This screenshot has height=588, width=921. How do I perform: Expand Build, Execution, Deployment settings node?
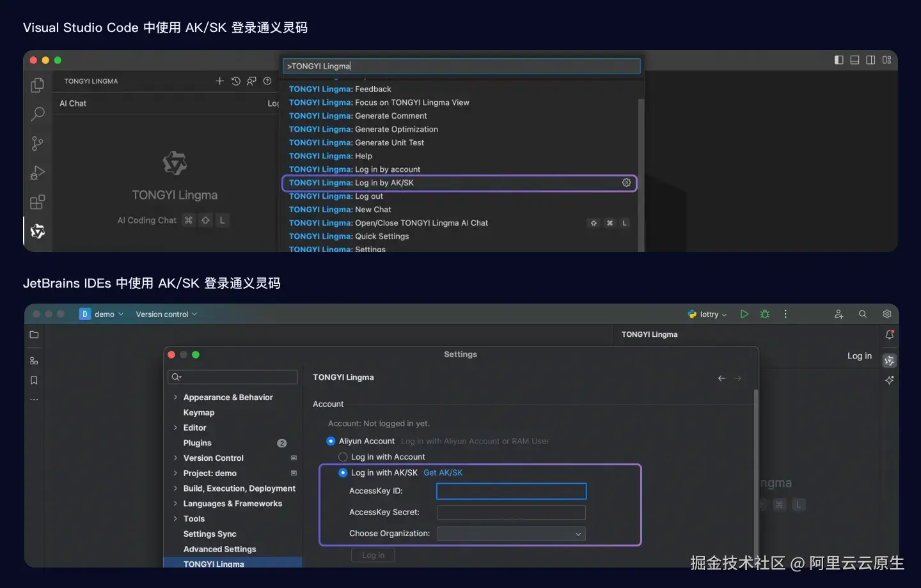[x=175, y=488]
